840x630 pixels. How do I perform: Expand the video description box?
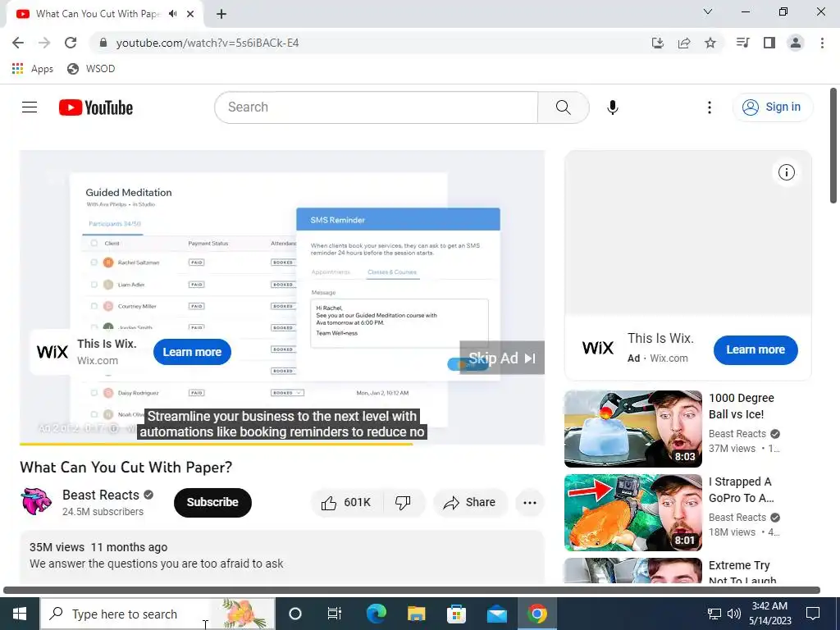click(x=282, y=557)
